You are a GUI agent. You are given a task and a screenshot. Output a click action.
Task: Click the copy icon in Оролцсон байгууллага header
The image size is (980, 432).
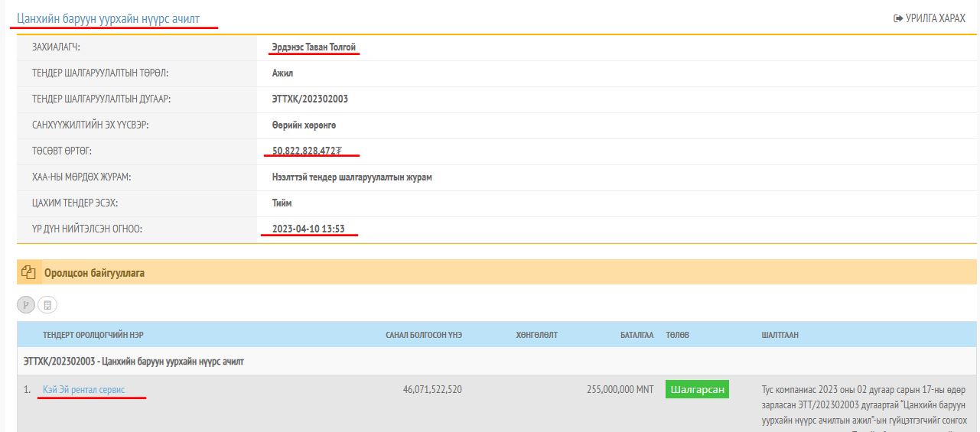29,272
